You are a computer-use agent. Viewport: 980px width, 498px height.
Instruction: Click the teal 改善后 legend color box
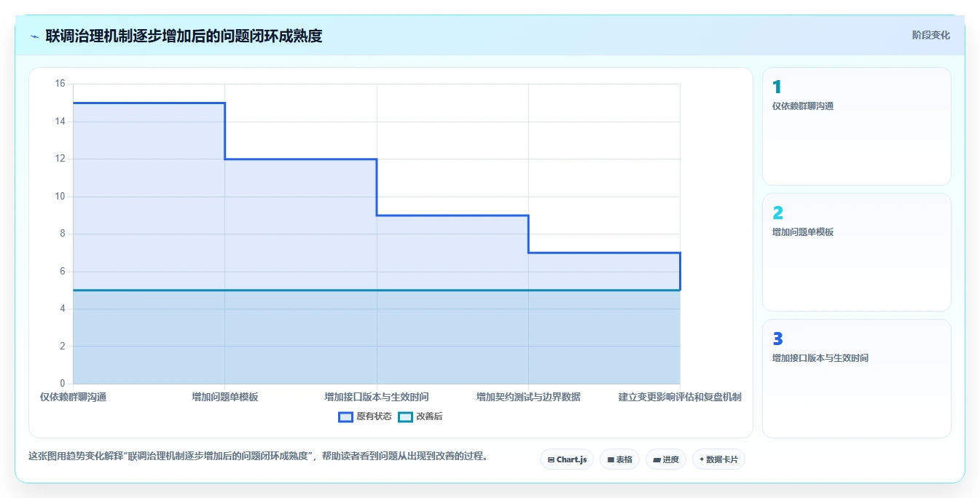(x=405, y=416)
